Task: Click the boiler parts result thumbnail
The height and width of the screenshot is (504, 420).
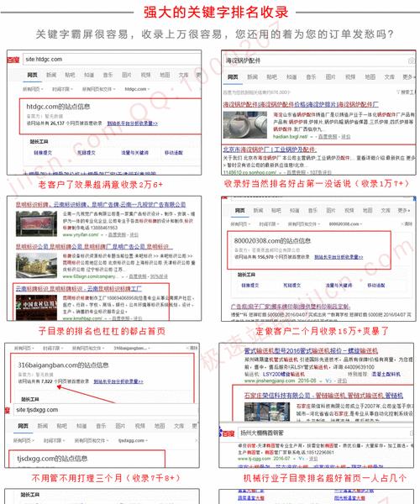Action: [x=245, y=124]
